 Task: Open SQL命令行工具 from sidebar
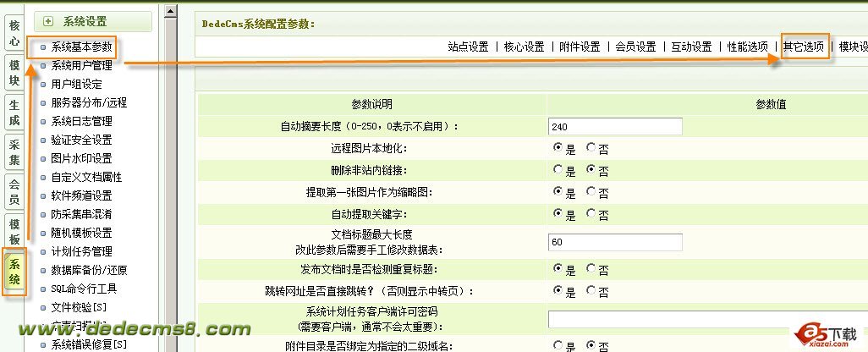tap(84, 289)
